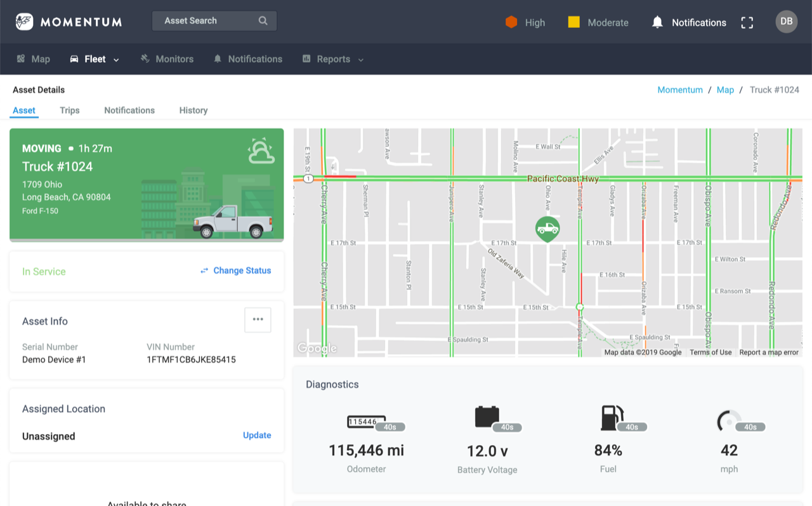Click the odometer diagnostics icon
Screen dimensions: 812x506
(363, 422)
